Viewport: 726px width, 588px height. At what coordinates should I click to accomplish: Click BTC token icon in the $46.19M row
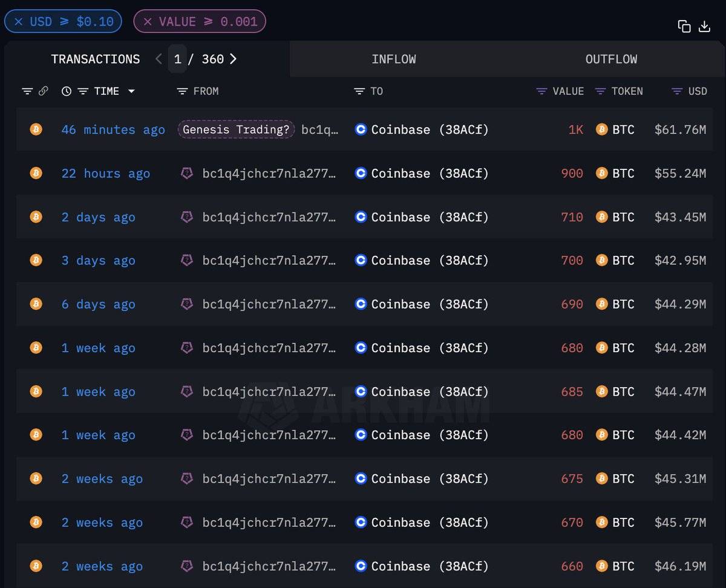click(x=601, y=566)
